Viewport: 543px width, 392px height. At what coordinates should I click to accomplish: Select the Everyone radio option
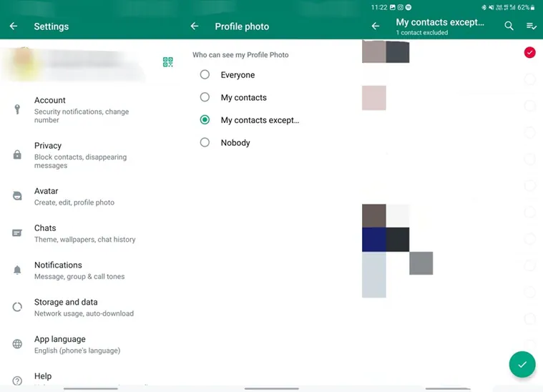pos(205,75)
